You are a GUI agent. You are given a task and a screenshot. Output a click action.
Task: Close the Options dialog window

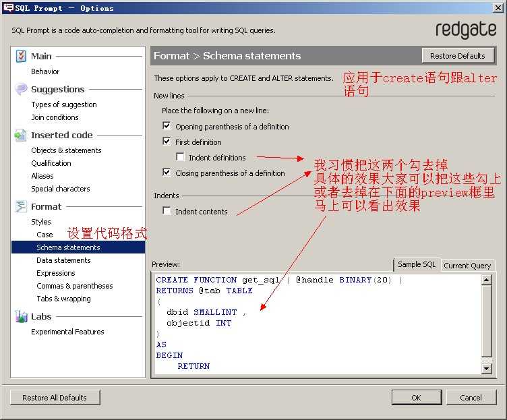(x=498, y=8)
